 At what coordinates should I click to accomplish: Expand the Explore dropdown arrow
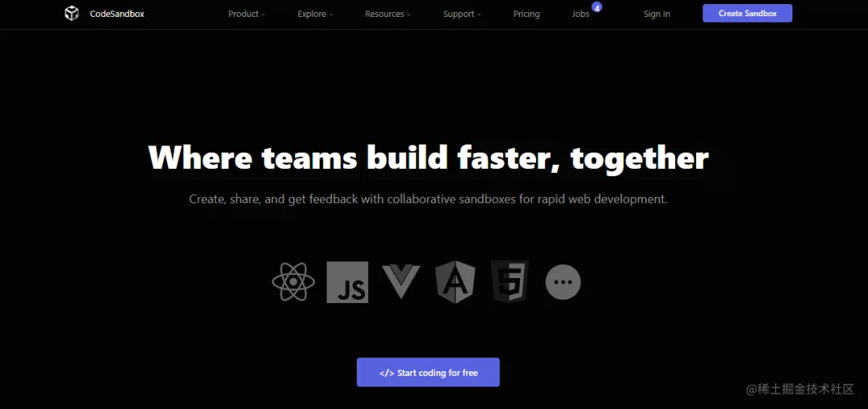coord(331,15)
